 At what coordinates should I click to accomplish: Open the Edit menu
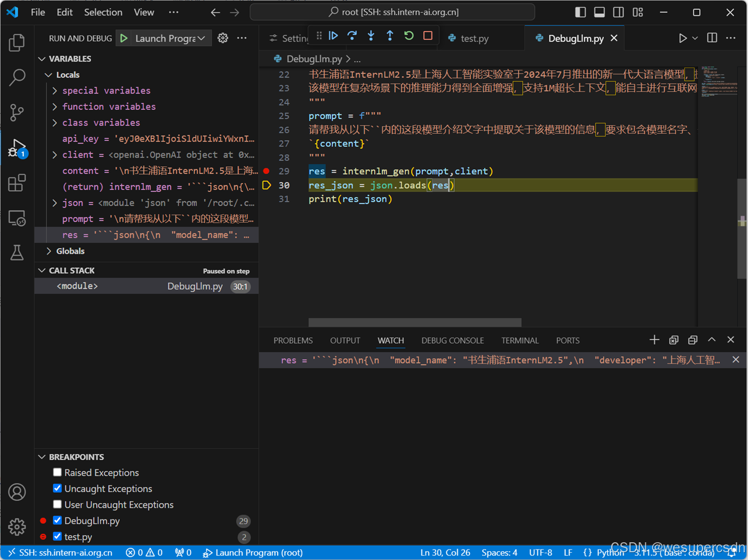pos(64,12)
